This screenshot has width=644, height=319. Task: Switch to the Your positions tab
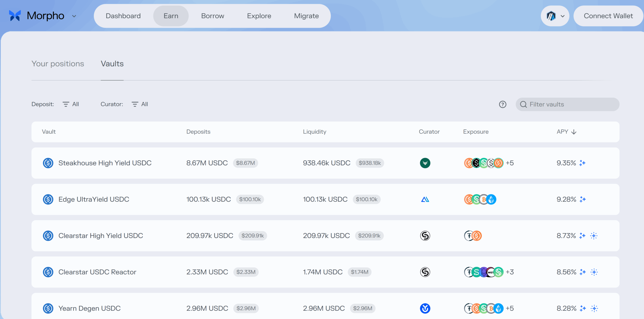coord(58,64)
